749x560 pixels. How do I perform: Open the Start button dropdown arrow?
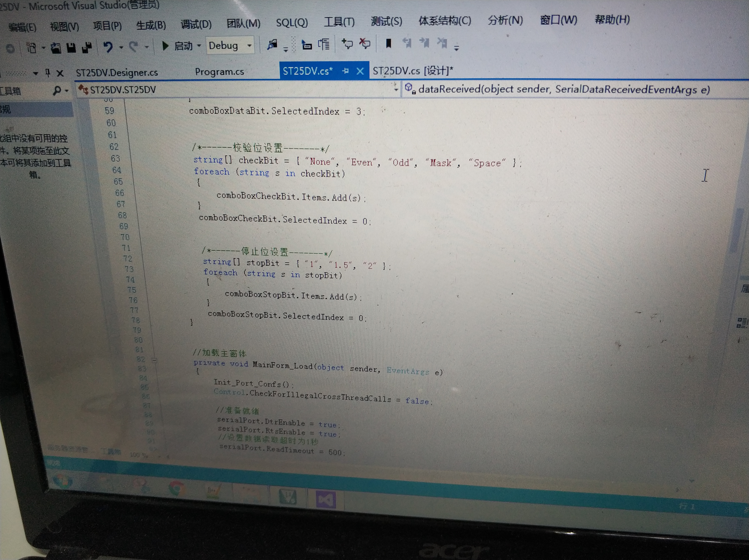click(x=199, y=45)
